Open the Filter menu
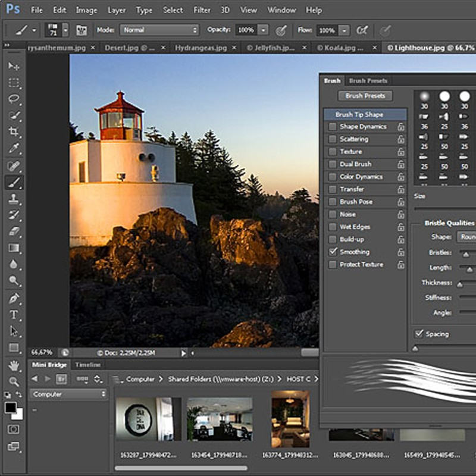This screenshot has height=476, width=476. (x=202, y=10)
